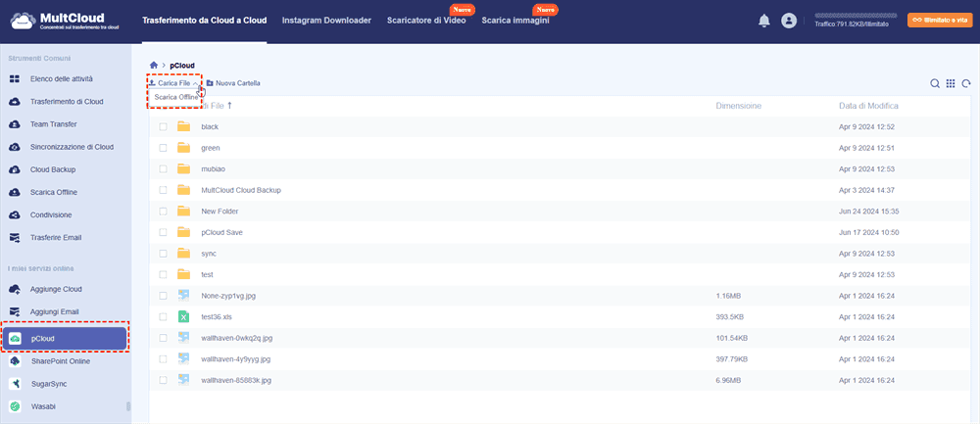
Task: Click the MultCloud logo
Action: point(66,21)
